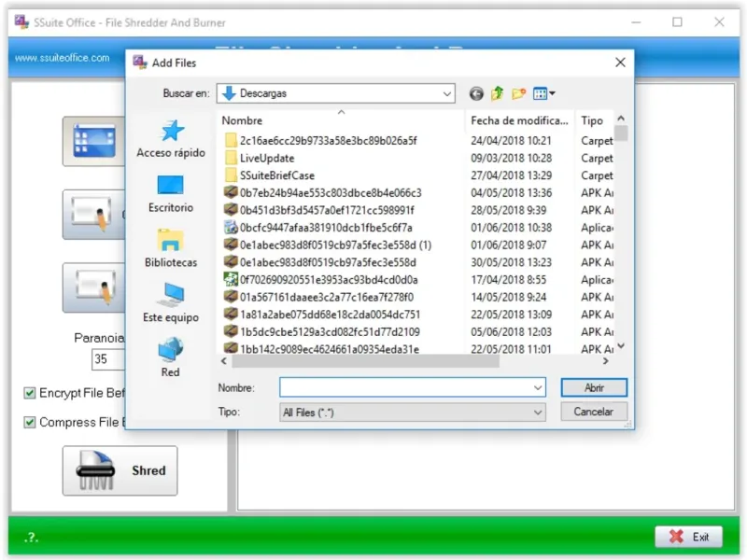Click date 28/05/2018 9:39
The width and height of the screenshot is (747, 560).
[508, 210]
